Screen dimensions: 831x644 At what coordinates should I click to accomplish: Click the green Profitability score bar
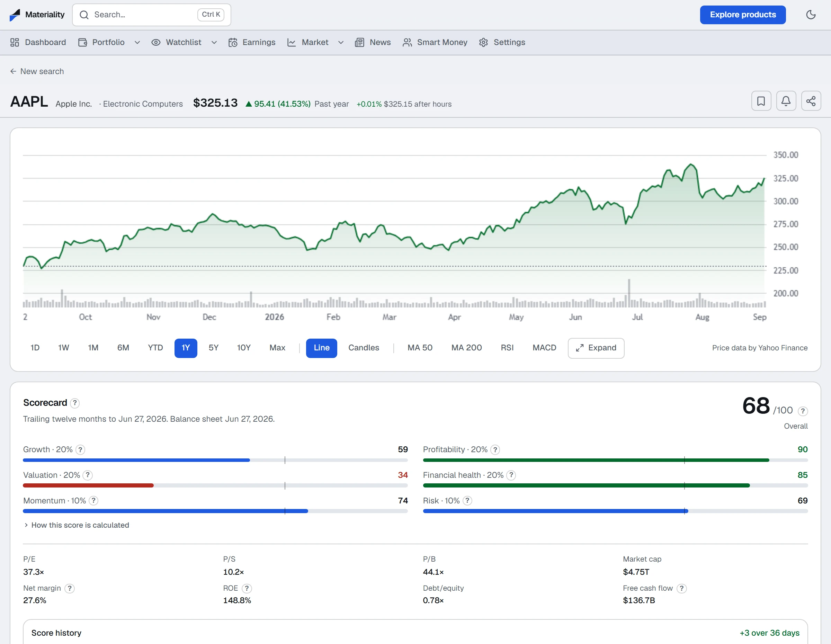[596, 460]
